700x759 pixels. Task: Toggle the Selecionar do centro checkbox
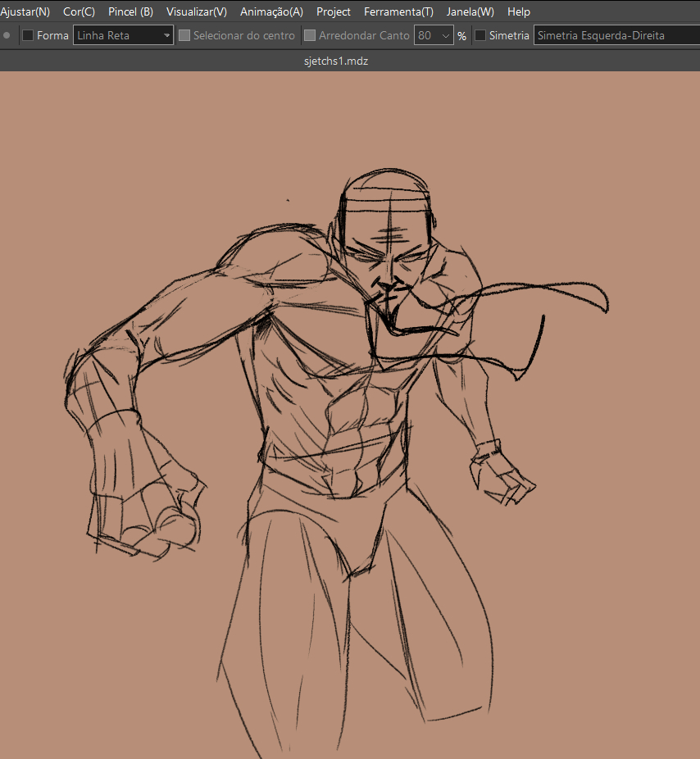[184, 35]
